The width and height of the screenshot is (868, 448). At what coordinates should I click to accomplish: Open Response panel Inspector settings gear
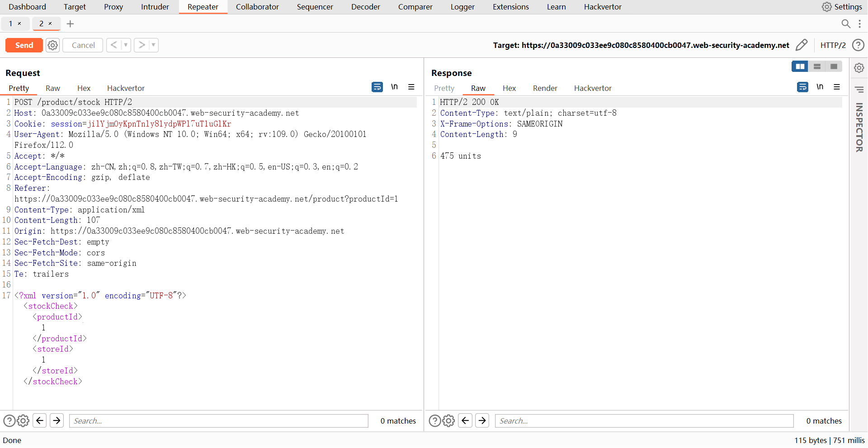pos(859,68)
